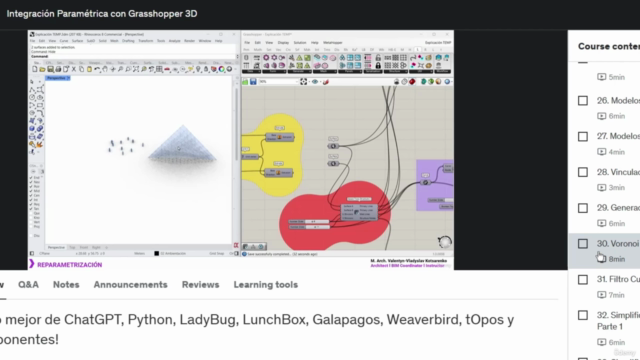This screenshot has height=360, width=640.
Task: Check the box for lecture 31 Filtro
Action: tap(583, 280)
